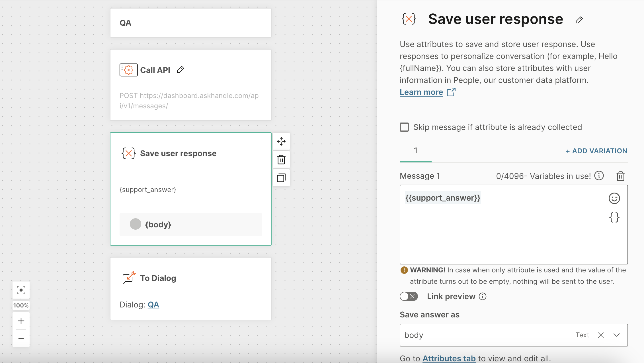
Task: Toggle the Link preview switch
Action: click(x=409, y=296)
